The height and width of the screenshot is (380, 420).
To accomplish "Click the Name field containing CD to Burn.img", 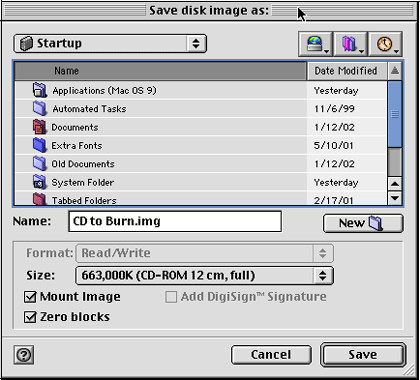I will [175, 221].
